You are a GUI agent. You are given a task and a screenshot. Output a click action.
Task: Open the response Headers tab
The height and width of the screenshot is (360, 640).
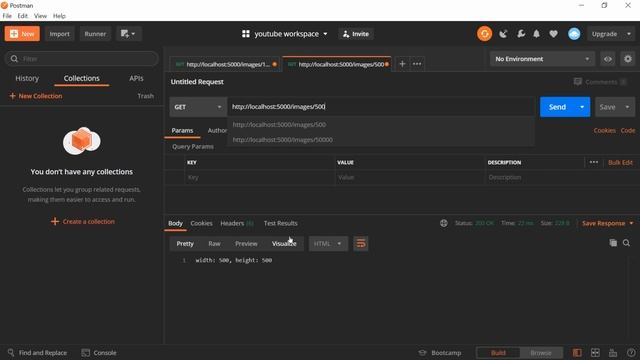coord(236,223)
